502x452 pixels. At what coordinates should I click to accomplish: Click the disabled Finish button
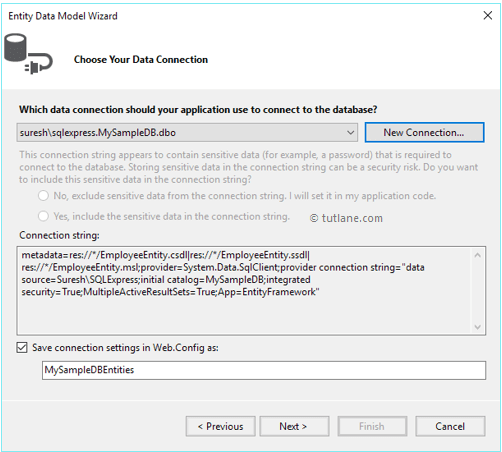point(372,426)
